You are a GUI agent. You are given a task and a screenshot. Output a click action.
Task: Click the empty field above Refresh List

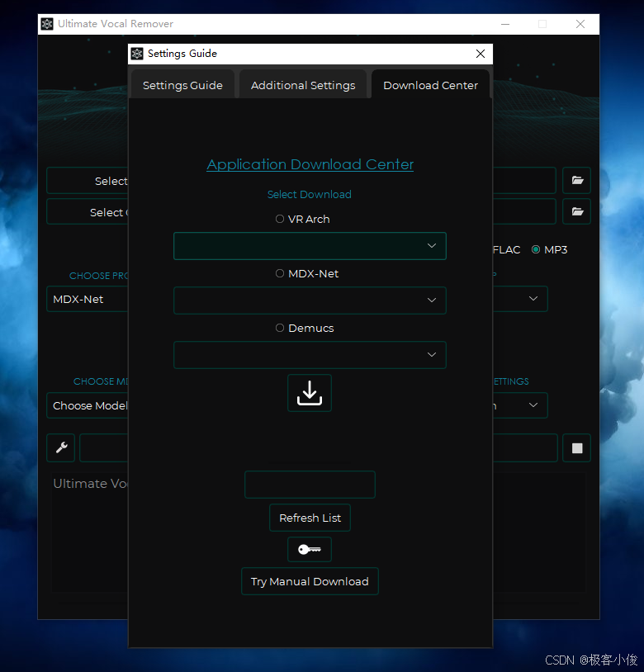[x=310, y=485]
